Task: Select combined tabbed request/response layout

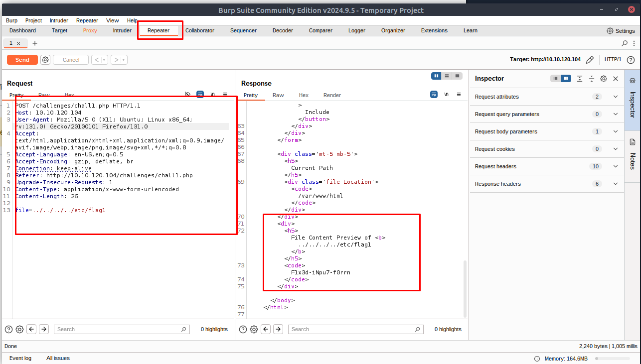Action: pyautogui.click(x=457, y=76)
